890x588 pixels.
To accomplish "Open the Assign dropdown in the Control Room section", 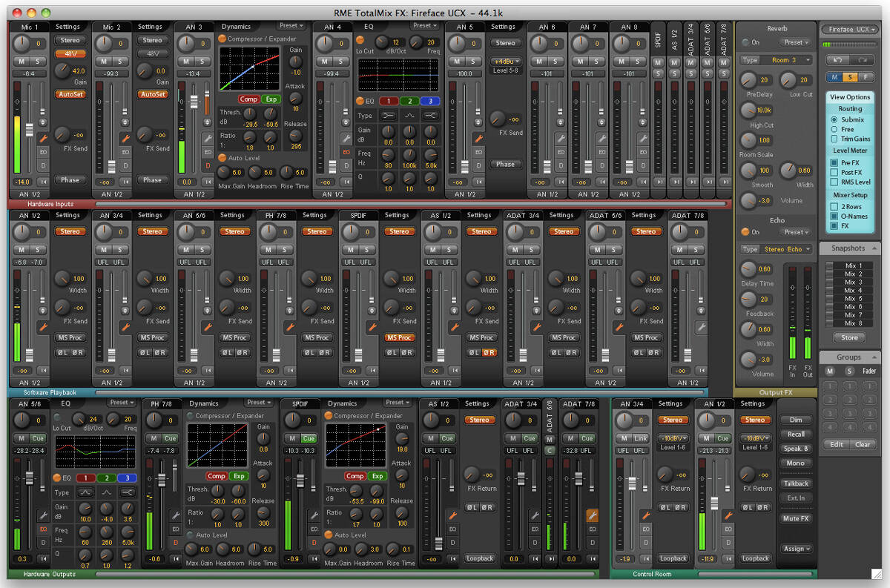I will (x=797, y=549).
